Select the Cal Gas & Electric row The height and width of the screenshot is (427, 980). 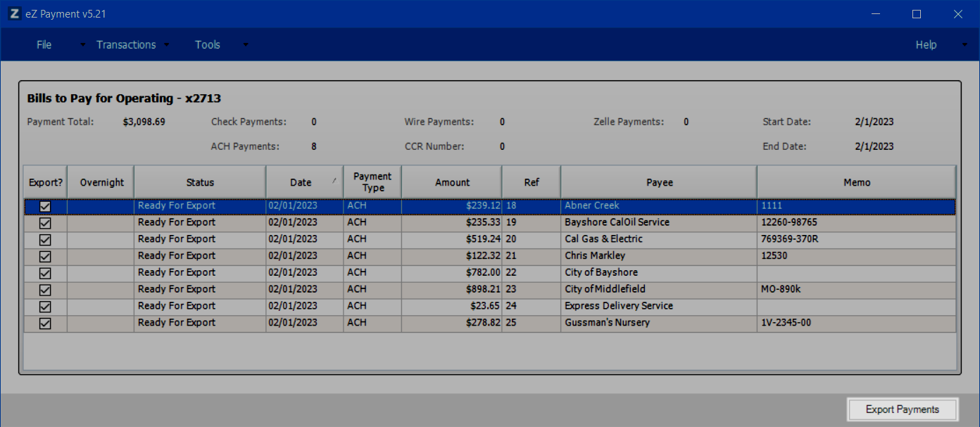[603, 239]
